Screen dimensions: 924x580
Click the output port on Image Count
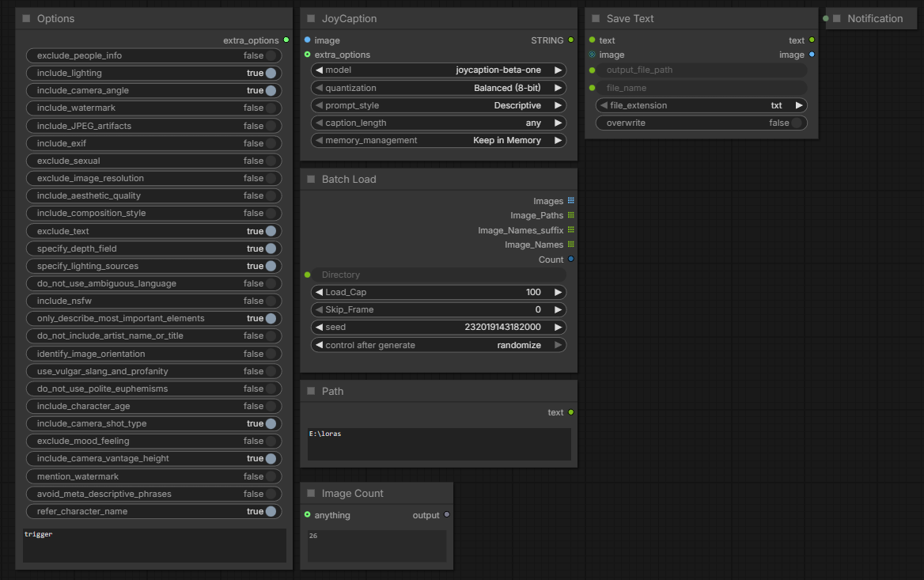[x=447, y=514]
